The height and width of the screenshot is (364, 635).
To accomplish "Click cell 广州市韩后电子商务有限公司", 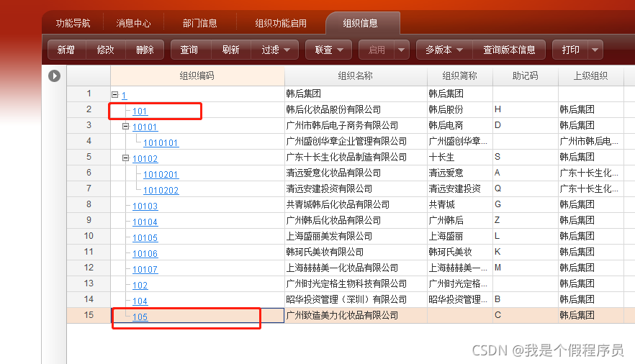I will point(356,125).
